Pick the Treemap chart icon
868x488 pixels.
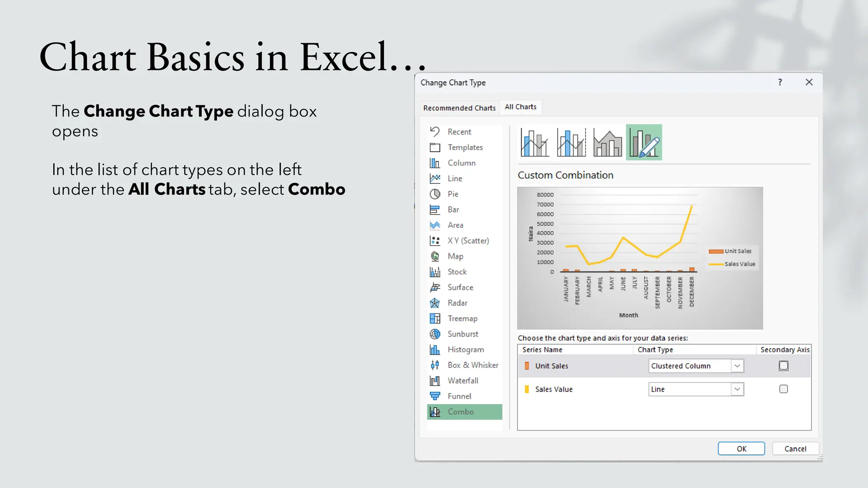point(435,319)
